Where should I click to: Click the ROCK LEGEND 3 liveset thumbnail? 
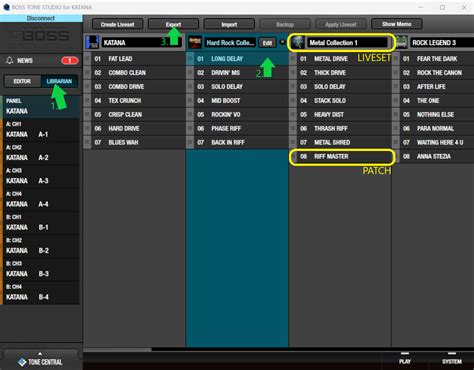tap(401, 42)
